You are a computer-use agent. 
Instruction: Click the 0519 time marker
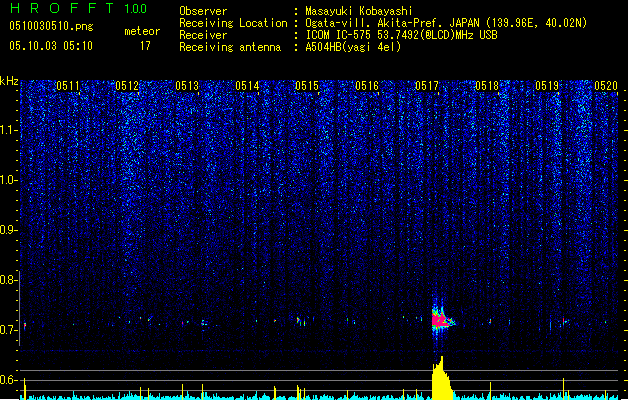coord(547,86)
